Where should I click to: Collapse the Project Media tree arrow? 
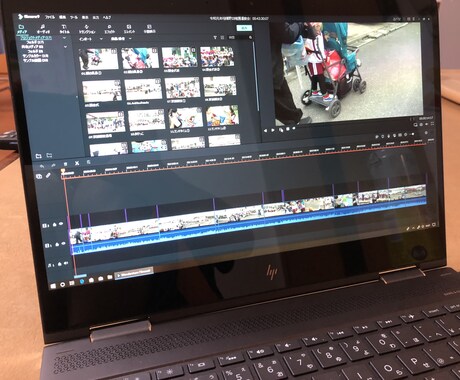click(x=64, y=38)
